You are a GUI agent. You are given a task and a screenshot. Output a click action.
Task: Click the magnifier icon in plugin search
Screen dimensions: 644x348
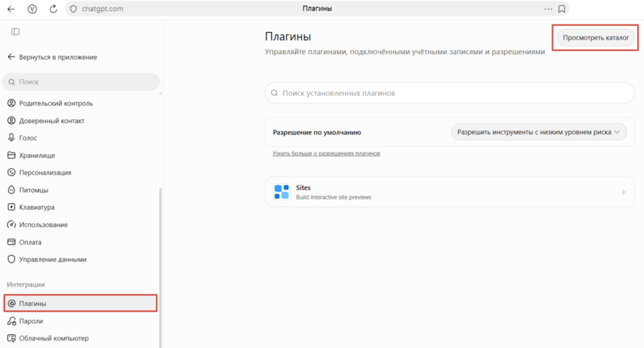click(274, 93)
